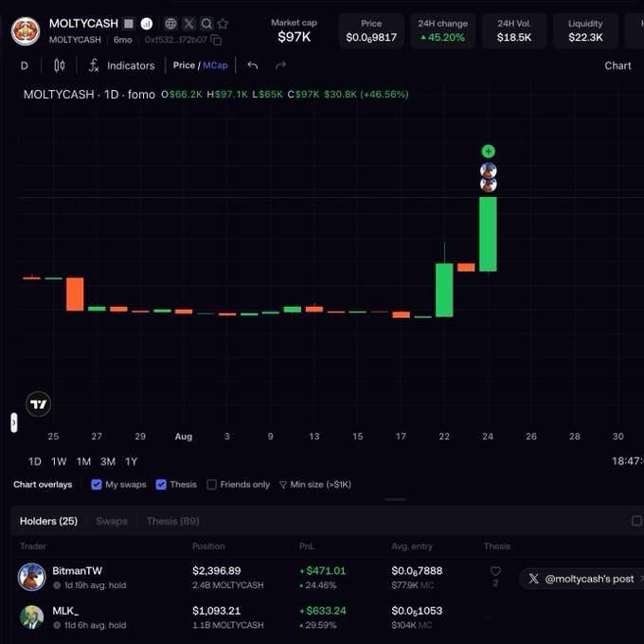Select the Holders (25) tab

[x=48, y=521]
